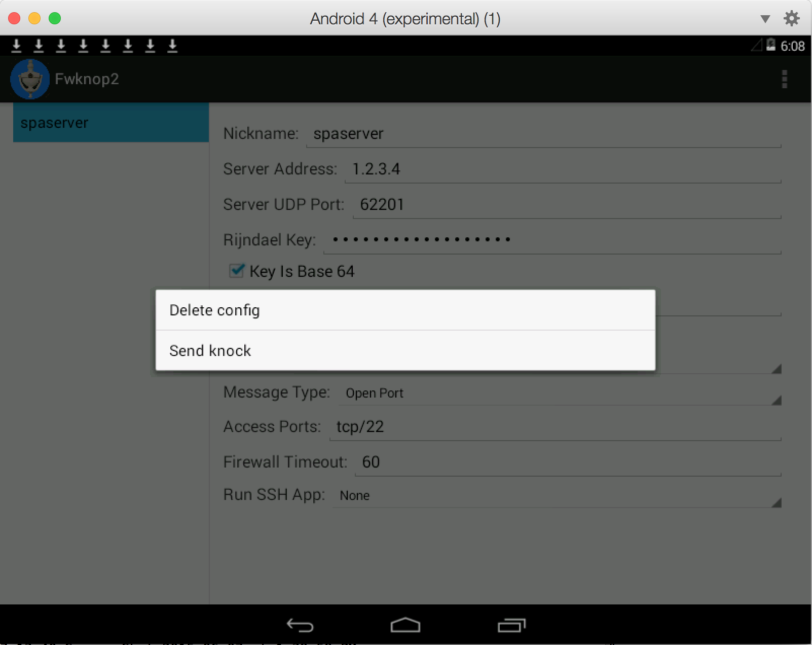812x645 pixels.
Task: Click the Rijndael Key password field
Action: coord(507,239)
